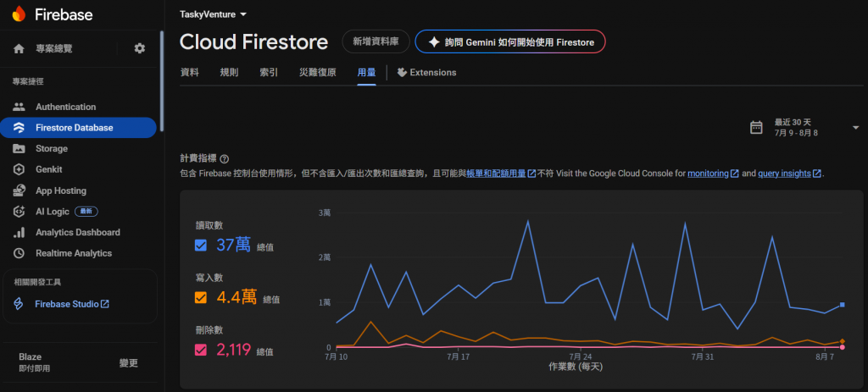Click the Extensions puzzle icon
Image resolution: width=868 pixels, height=392 pixels.
(x=402, y=73)
